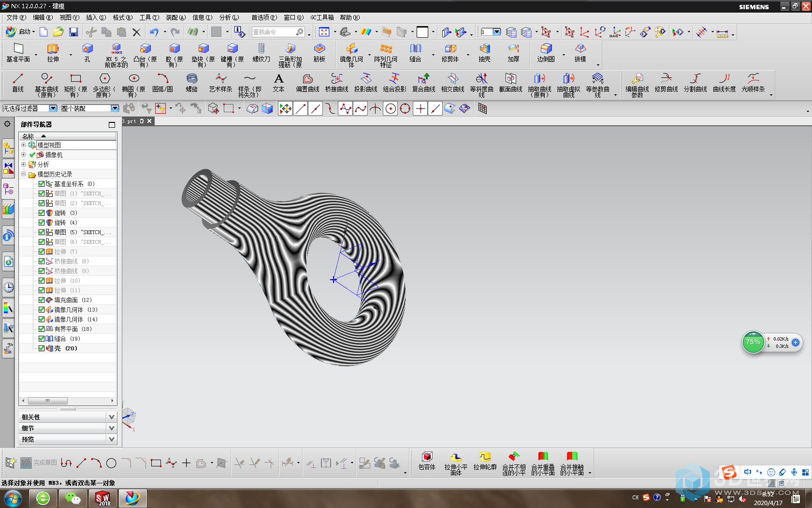Image resolution: width=812 pixels, height=508 pixels.
Task: Collapse the 模型历史记录 folder
Action: [23, 174]
